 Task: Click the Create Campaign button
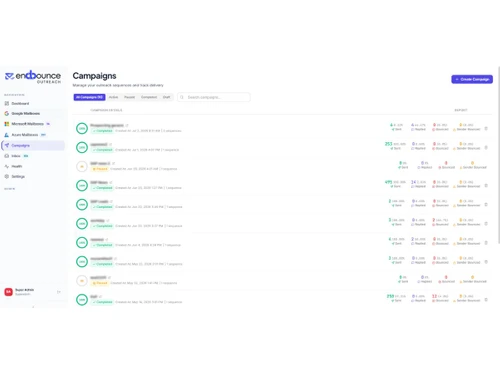pos(472,79)
